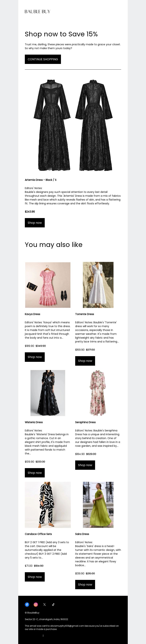The height and width of the screenshot is (644, 146).
Task: Open the X (Twitter) icon in footer
Action: (x=45, y=605)
